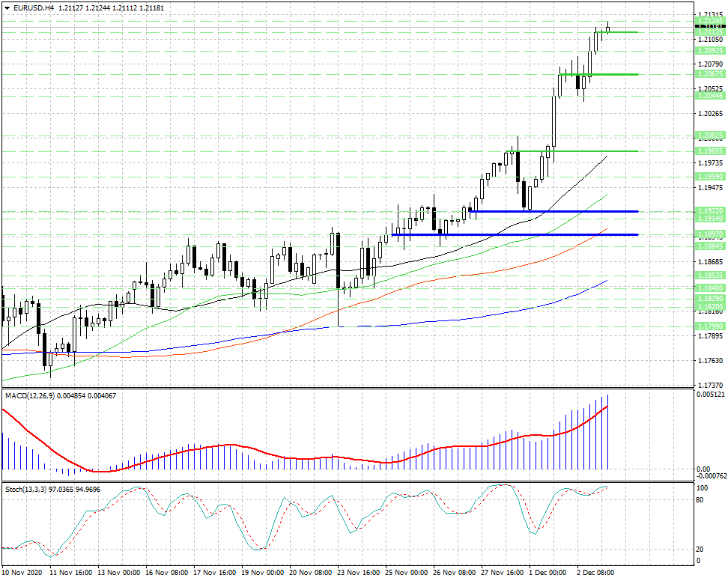728x581 pixels.
Task: Click the 1.20675 price level label
Action: [x=710, y=74]
